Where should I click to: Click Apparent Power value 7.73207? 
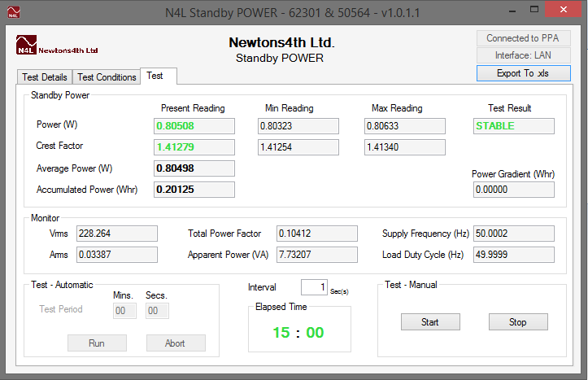click(317, 255)
